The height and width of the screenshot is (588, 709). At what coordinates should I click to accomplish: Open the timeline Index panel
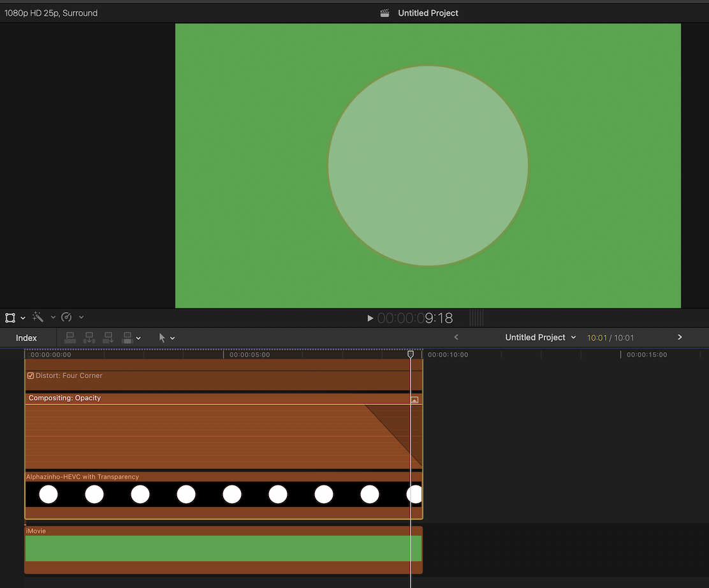pyautogui.click(x=26, y=338)
